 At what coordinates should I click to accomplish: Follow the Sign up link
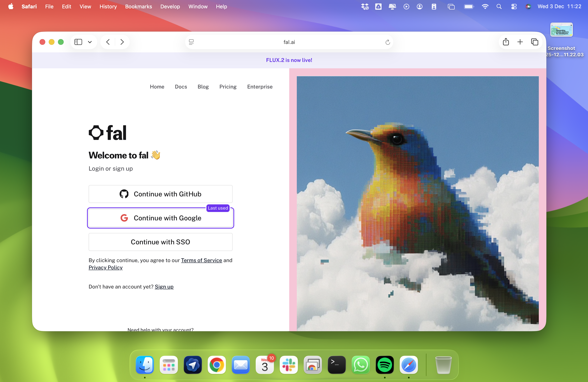pyautogui.click(x=164, y=286)
